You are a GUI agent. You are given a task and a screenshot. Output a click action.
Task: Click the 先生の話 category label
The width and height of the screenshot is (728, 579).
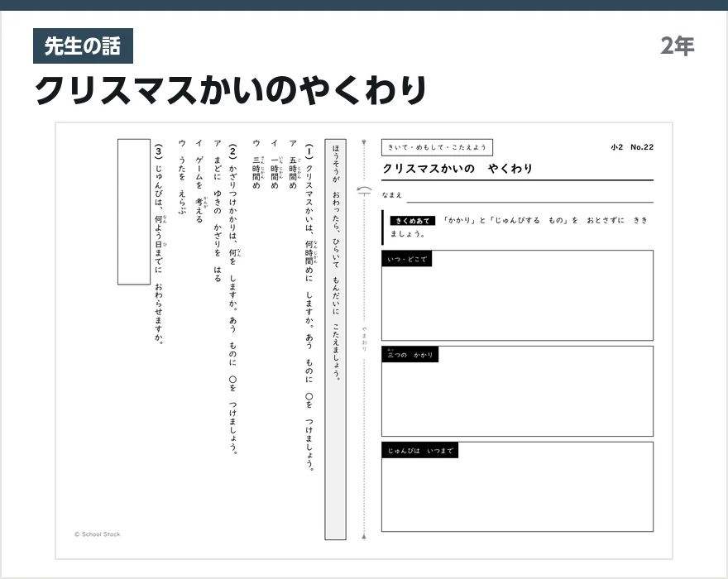(x=83, y=46)
